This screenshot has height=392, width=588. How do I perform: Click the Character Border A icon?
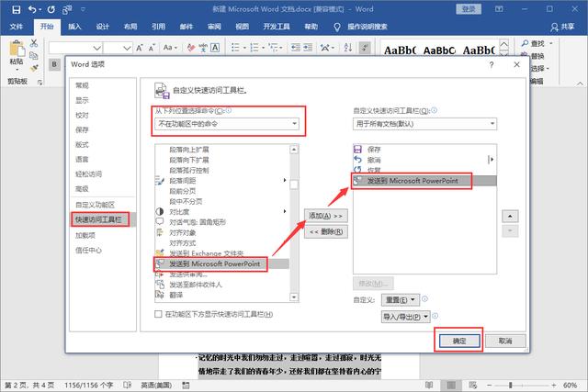coord(215,48)
